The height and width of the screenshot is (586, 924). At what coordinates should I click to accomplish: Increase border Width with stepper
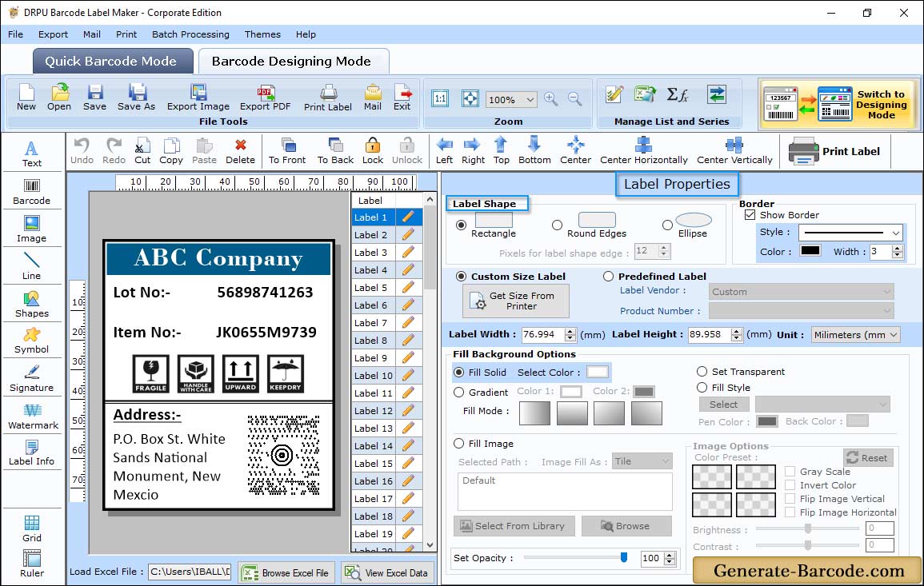(x=898, y=249)
